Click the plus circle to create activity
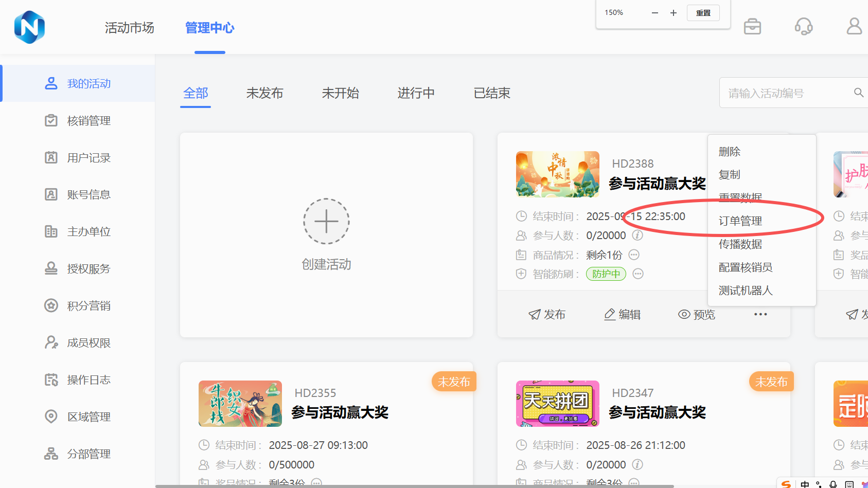Screen dimensions: 868x488 pyautogui.click(x=326, y=221)
